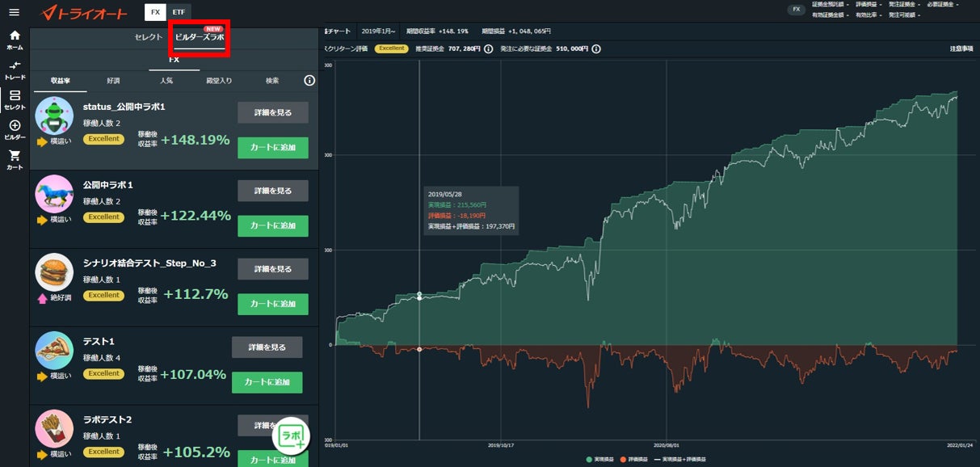Click info icon next to recommended margin 707,280円
Screen dimensions: 980x467
point(488,48)
